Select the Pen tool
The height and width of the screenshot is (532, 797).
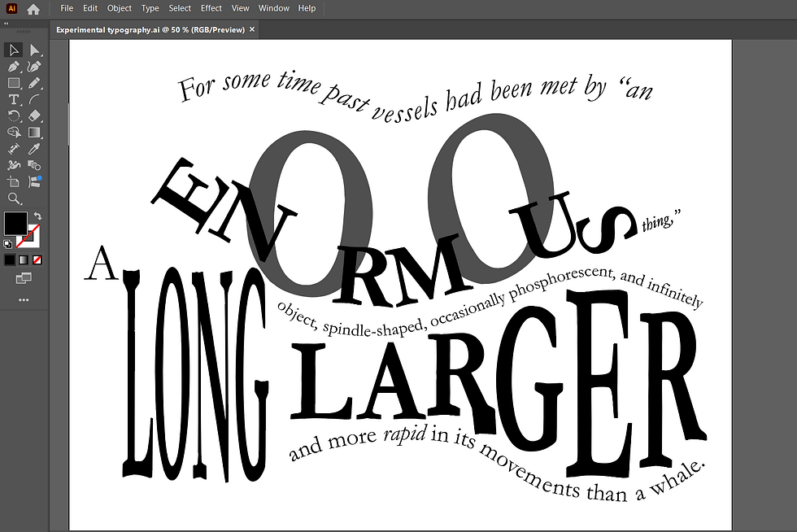(x=13, y=67)
